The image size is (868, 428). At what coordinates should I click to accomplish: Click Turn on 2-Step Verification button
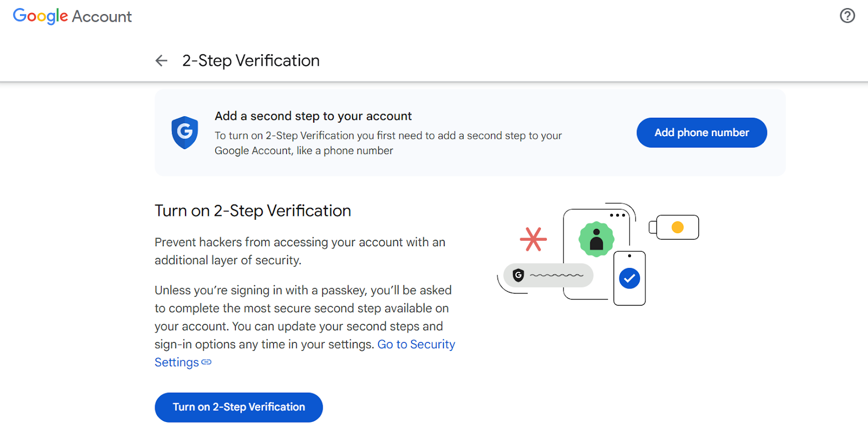(239, 407)
